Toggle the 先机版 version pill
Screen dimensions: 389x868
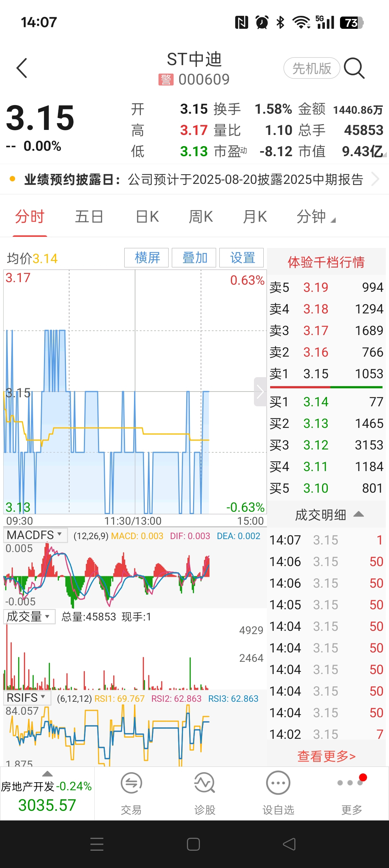(x=312, y=68)
